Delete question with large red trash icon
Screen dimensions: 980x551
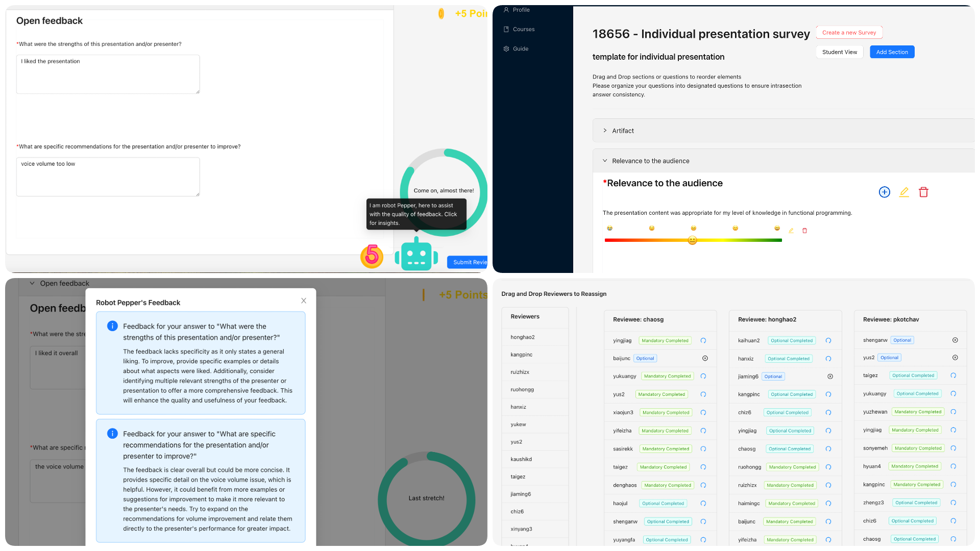(x=923, y=192)
